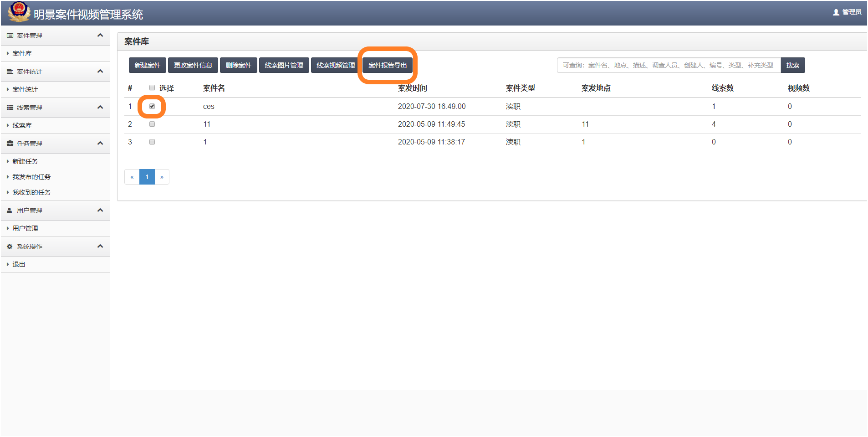The height and width of the screenshot is (437, 868).
Task: Click the 用户管理 user icon in sidebar
Action: (10, 210)
